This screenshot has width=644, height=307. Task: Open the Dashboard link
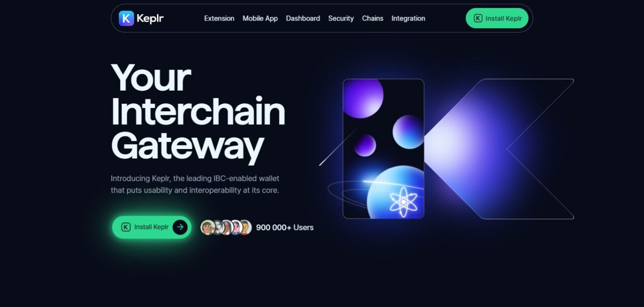click(303, 18)
